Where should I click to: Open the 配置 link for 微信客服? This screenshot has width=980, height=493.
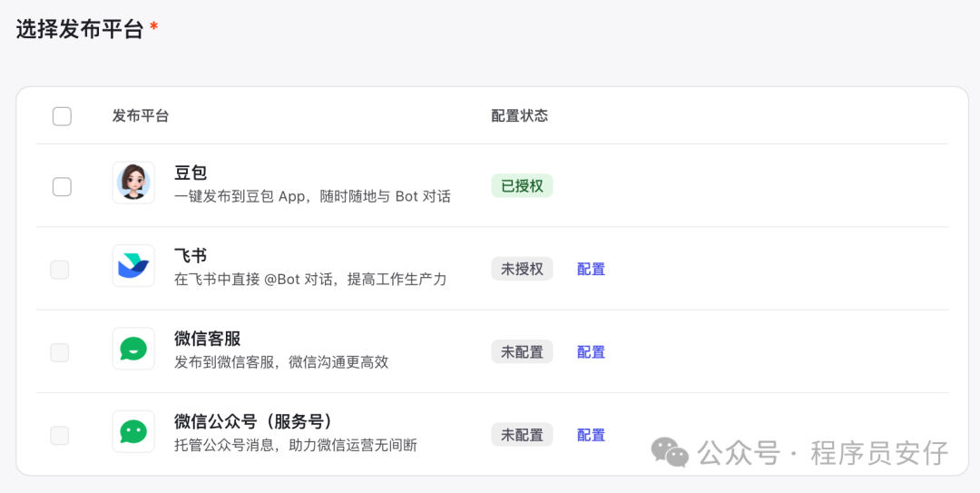pos(591,352)
